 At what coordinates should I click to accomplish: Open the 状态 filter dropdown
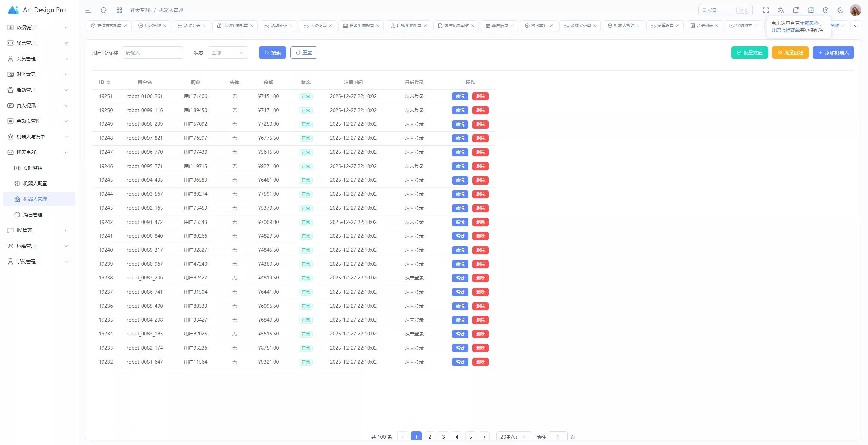click(x=228, y=53)
